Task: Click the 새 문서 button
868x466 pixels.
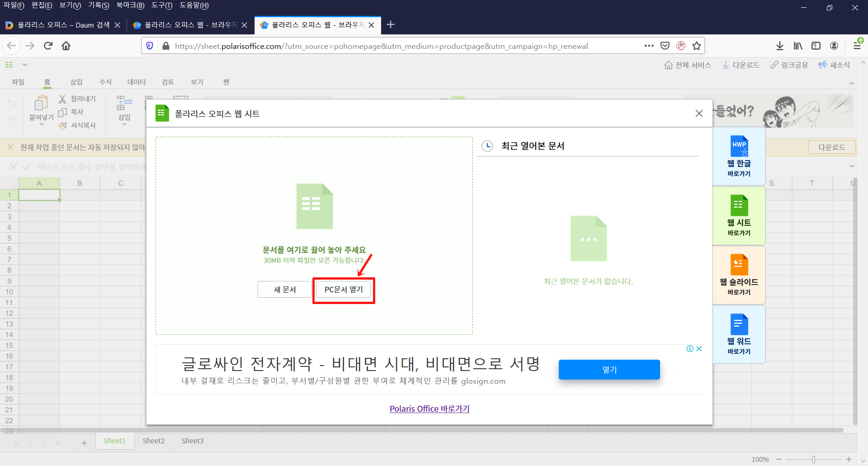Action: [x=285, y=290]
